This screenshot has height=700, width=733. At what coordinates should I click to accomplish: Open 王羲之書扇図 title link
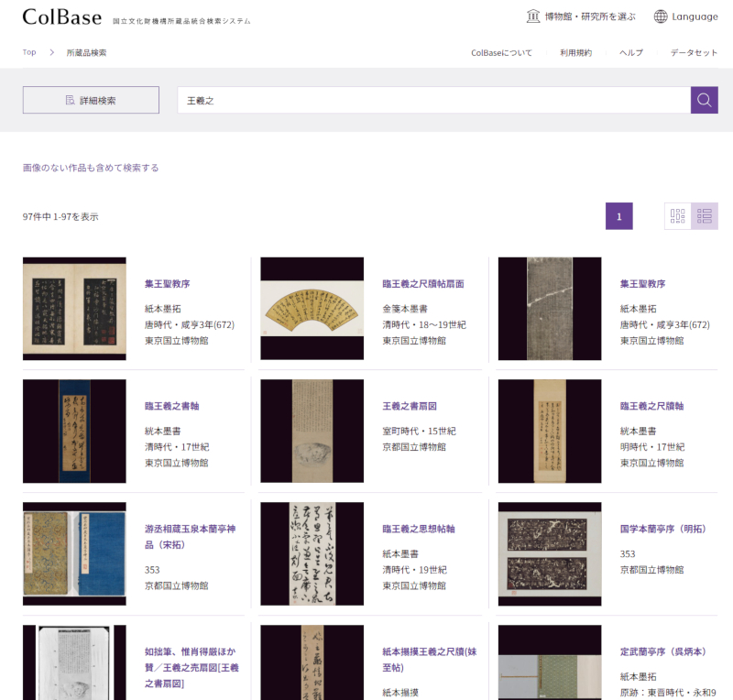(410, 406)
